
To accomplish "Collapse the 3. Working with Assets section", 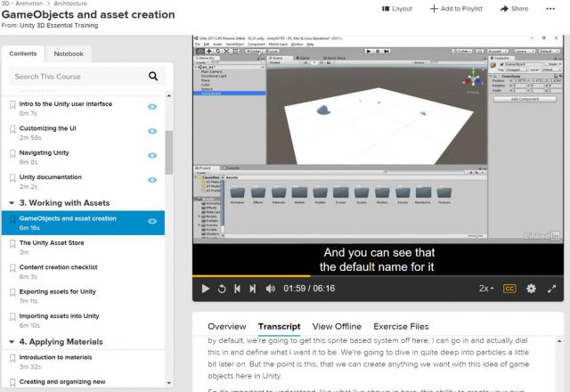I will point(12,203).
